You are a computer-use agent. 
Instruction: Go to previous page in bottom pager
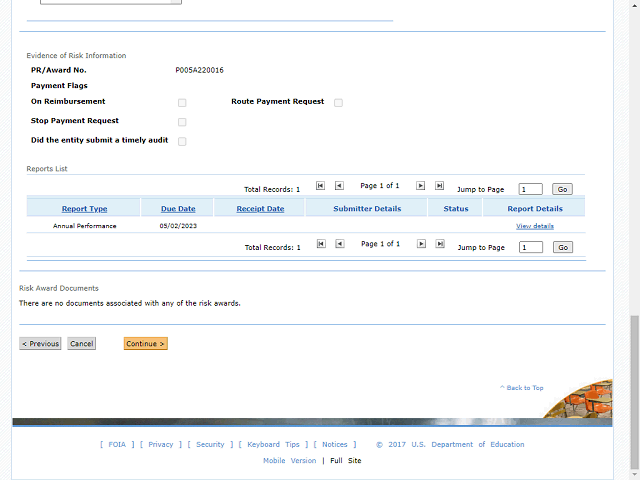(x=340, y=244)
